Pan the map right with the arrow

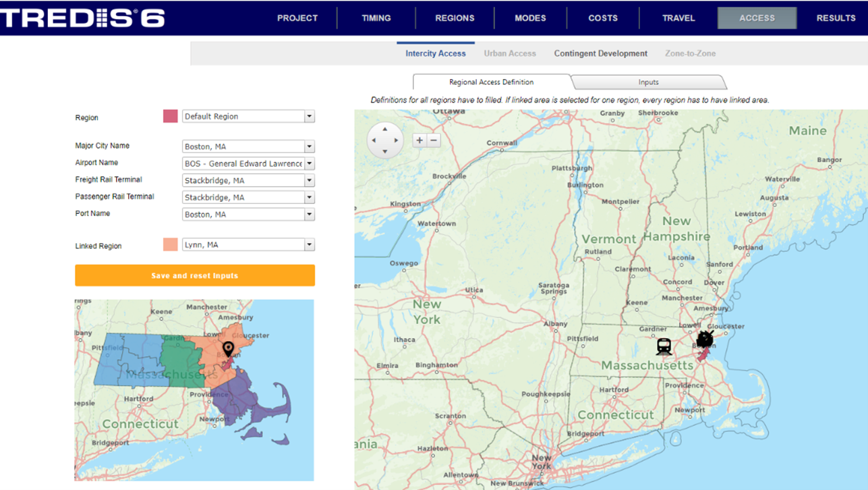[x=397, y=140]
